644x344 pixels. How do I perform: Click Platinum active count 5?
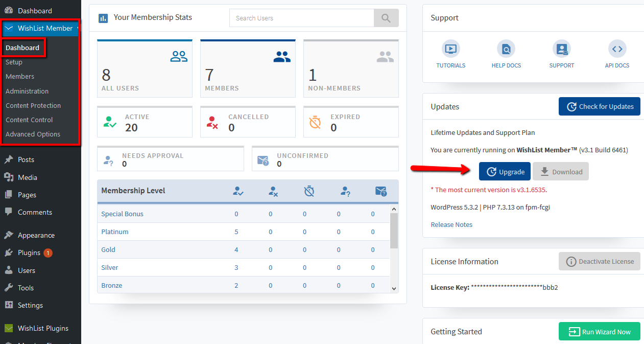(236, 232)
